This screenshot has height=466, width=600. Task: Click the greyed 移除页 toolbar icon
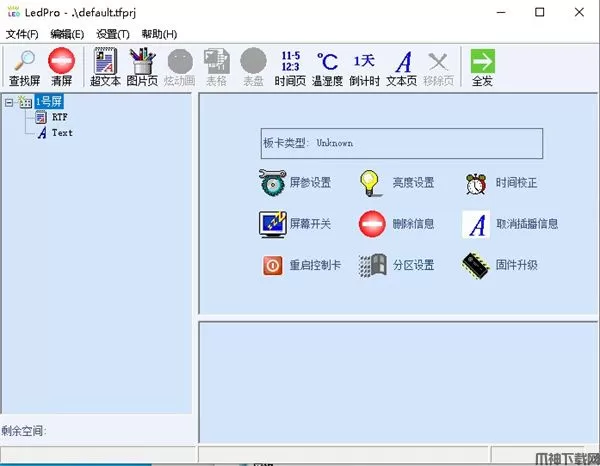coord(438,62)
